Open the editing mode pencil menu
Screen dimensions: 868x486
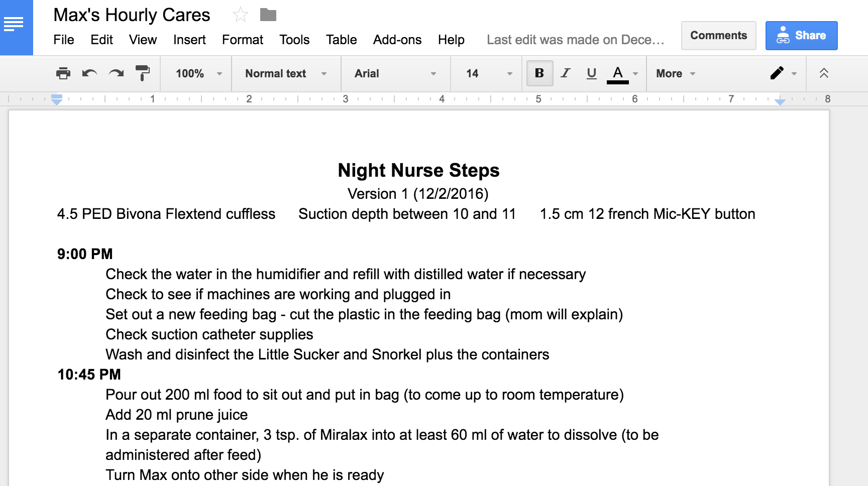(x=783, y=73)
